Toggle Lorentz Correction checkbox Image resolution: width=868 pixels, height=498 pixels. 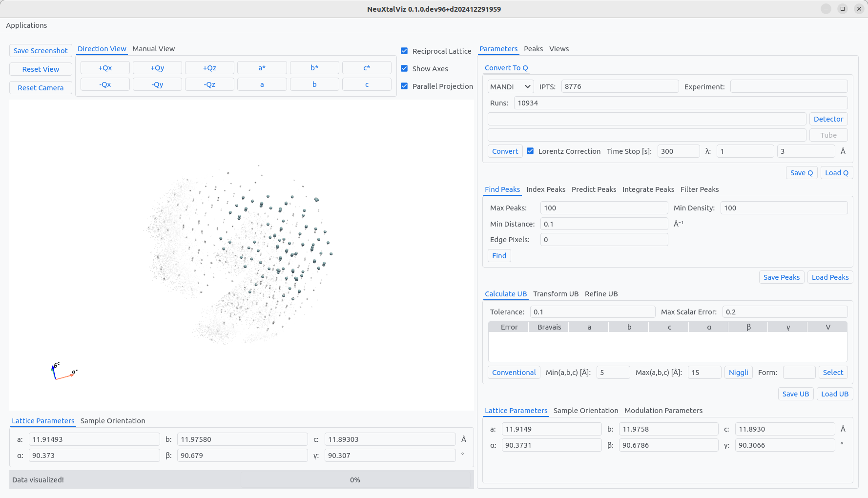click(x=530, y=151)
